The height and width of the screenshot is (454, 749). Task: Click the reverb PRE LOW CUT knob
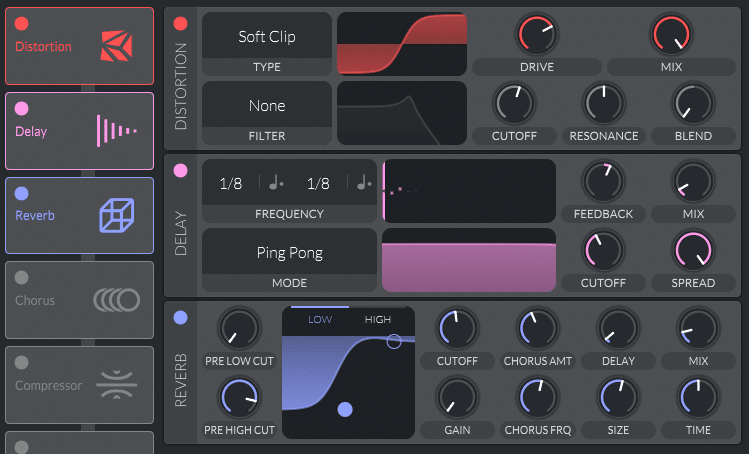(239, 329)
